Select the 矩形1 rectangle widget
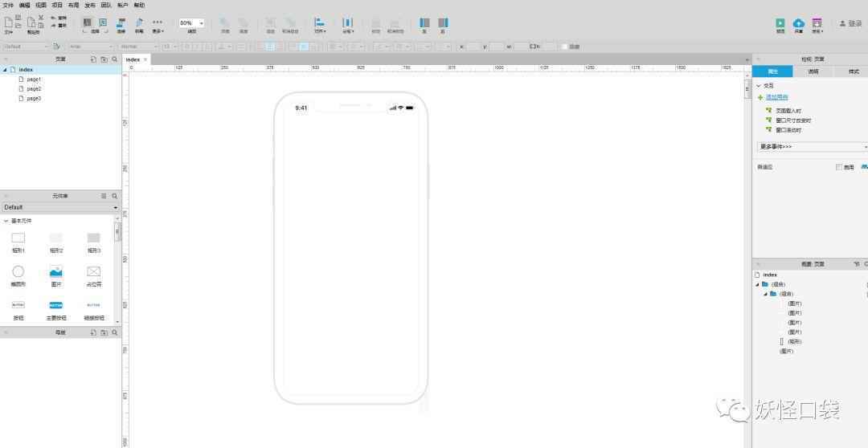Image resolution: width=868 pixels, height=448 pixels. [18, 242]
